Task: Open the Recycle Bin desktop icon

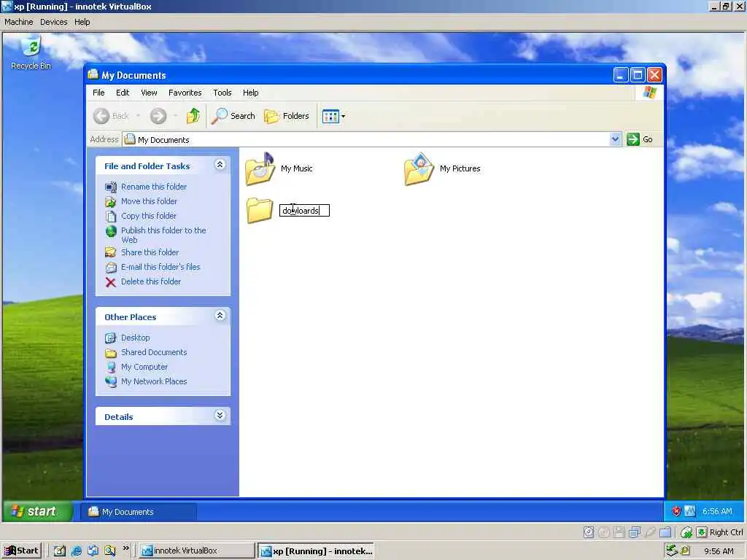Action: pos(31,53)
